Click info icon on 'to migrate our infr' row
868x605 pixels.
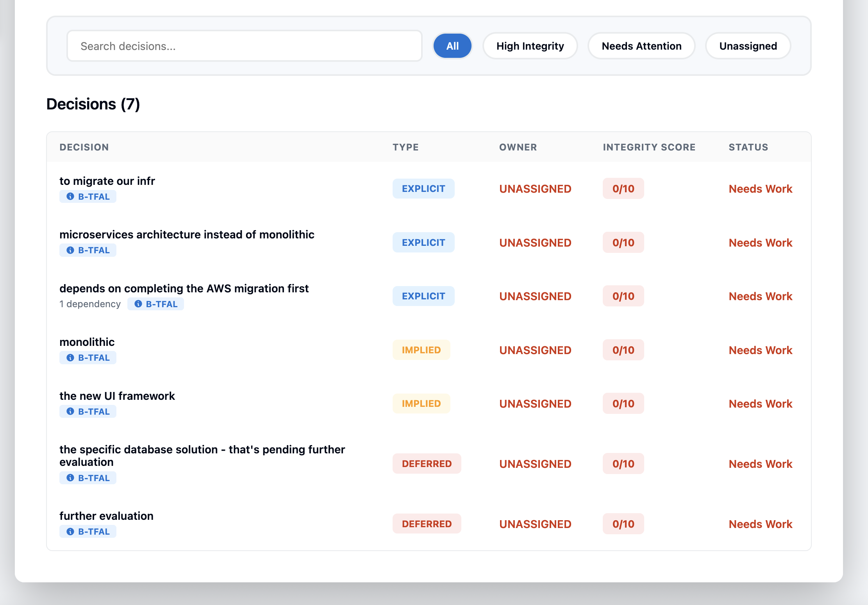pyautogui.click(x=70, y=197)
